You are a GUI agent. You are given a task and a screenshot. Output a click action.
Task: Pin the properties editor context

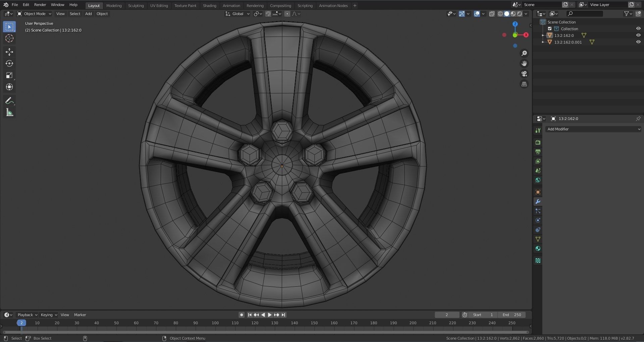(638, 119)
